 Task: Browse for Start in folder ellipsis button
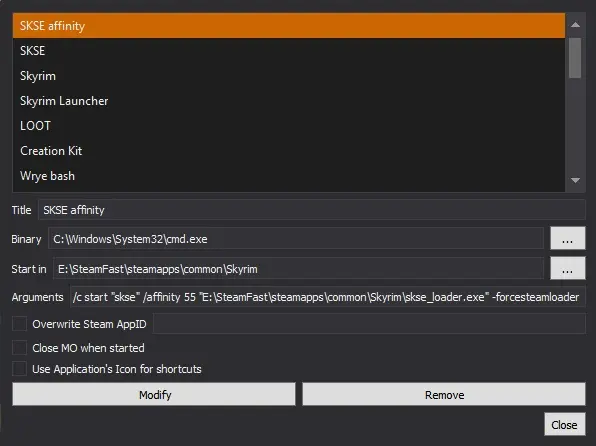[567, 268]
